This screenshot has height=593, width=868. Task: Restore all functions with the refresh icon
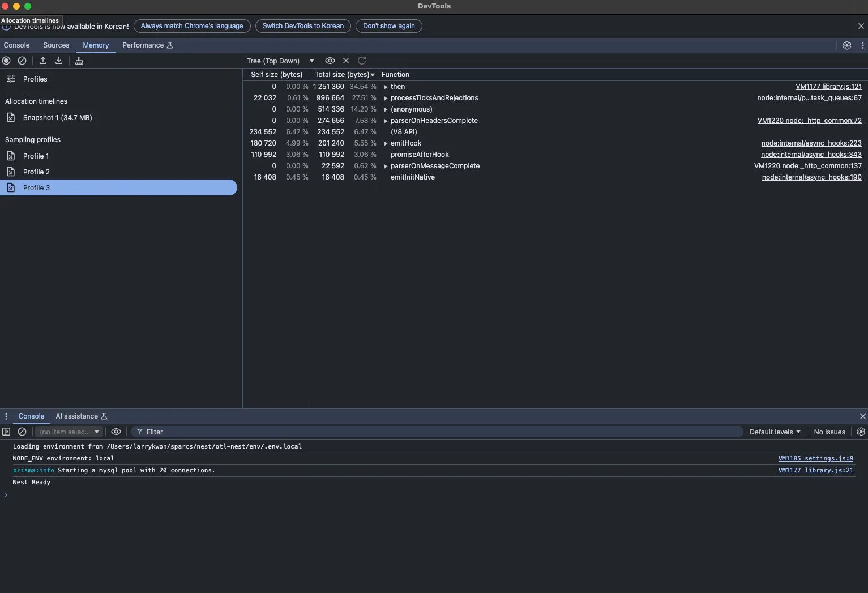(x=362, y=61)
